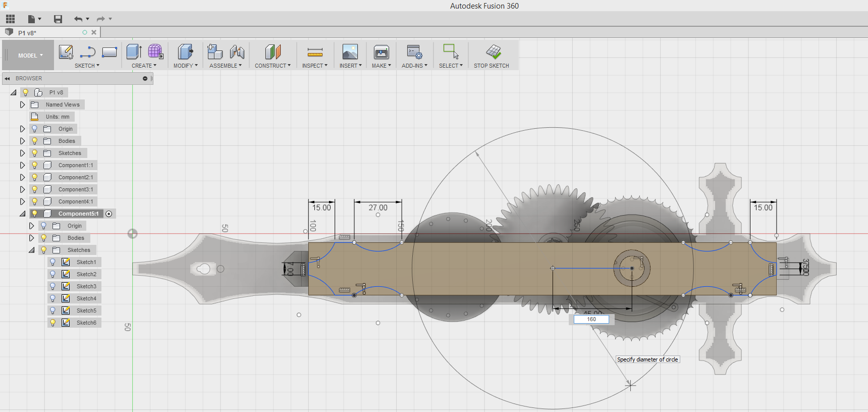
Task: Click the 27.00 dimension in the sketch
Action: click(x=378, y=208)
